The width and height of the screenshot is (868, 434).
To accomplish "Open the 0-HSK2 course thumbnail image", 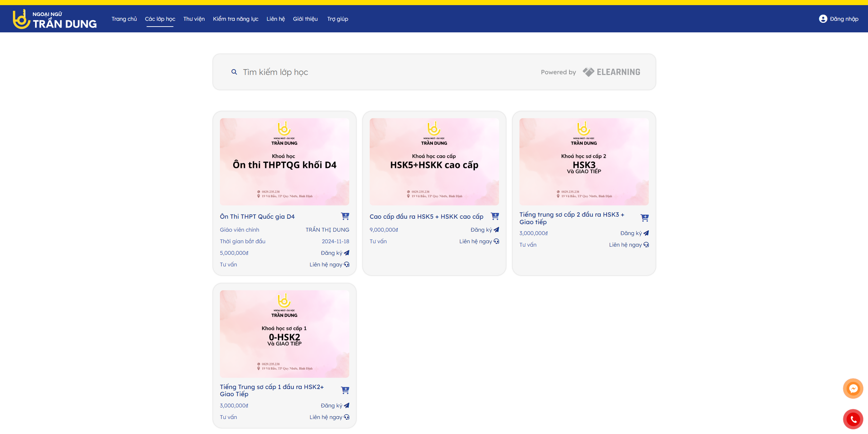I will [284, 334].
